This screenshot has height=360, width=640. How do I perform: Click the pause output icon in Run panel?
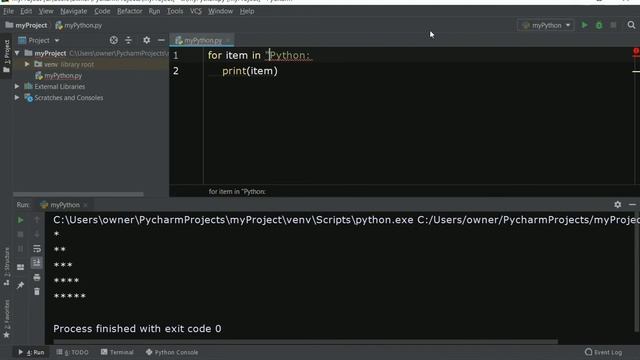click(x=20, y=249)
